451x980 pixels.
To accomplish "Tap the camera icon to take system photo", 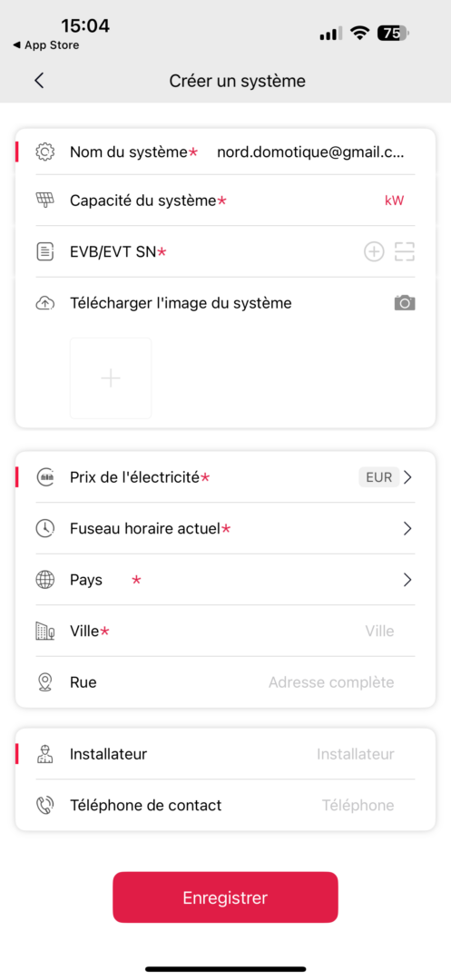I will tap(405, 303).
